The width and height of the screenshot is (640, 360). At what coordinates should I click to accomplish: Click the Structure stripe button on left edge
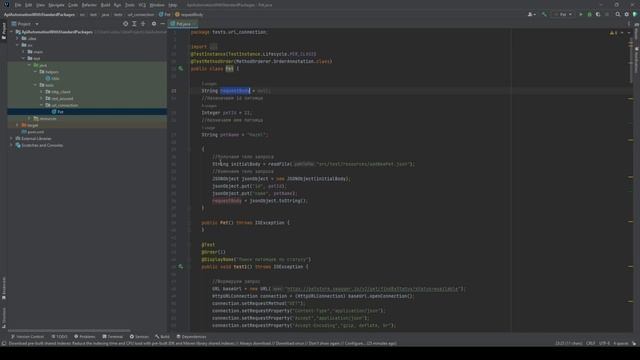click(4, 317)
